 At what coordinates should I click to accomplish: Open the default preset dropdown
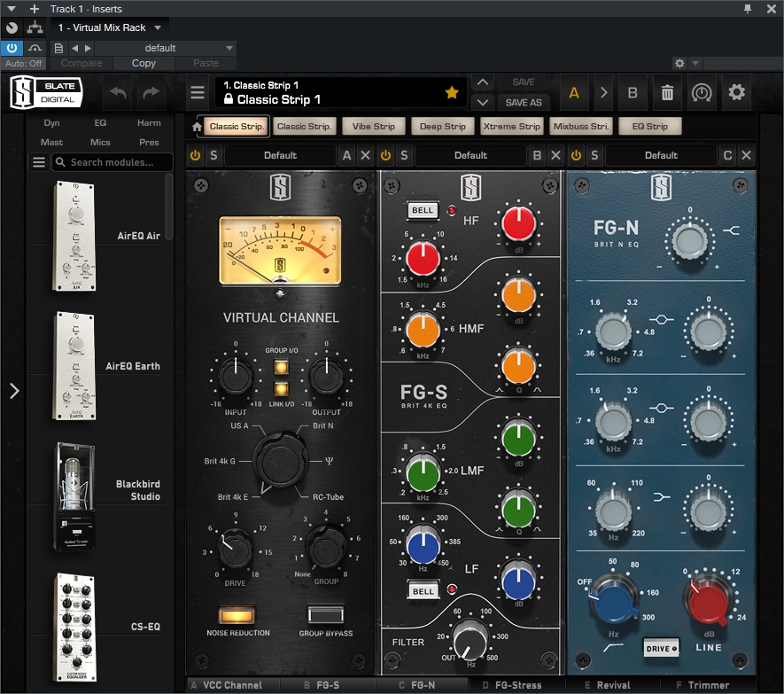coord(166,48)
